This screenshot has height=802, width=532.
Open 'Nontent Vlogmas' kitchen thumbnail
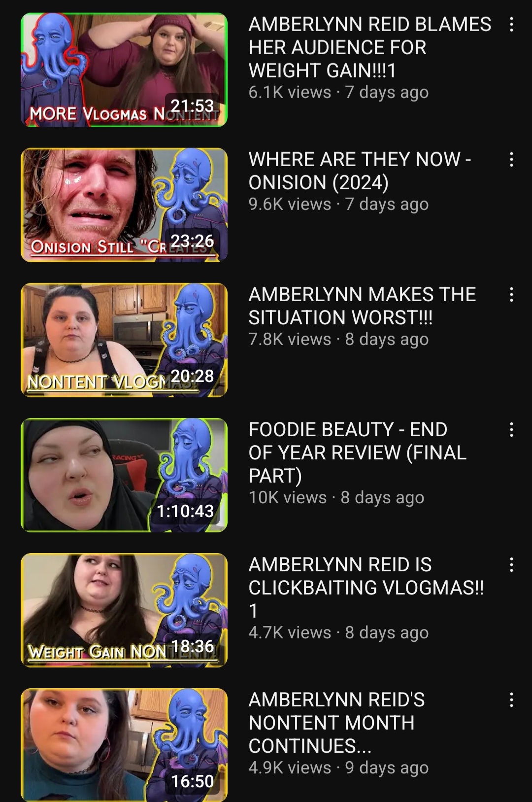click(x=124, y=340)
